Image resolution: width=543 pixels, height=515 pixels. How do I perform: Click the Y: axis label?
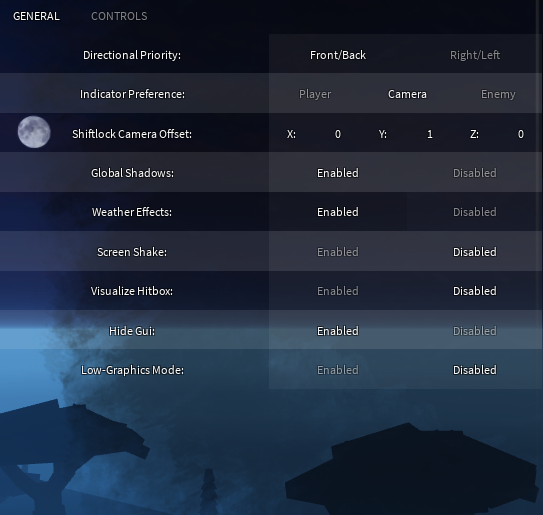click(x=383, y=134)
